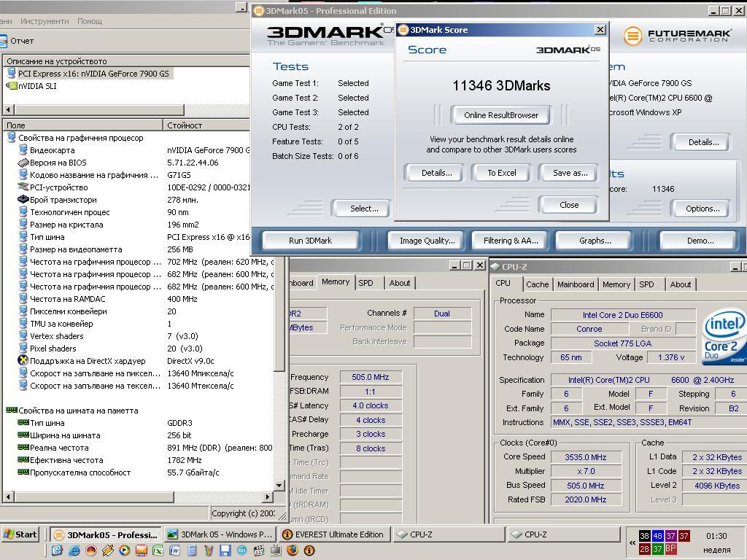
Task: Click the Поле column header in EVEREST
Action: tap(83, 125)
